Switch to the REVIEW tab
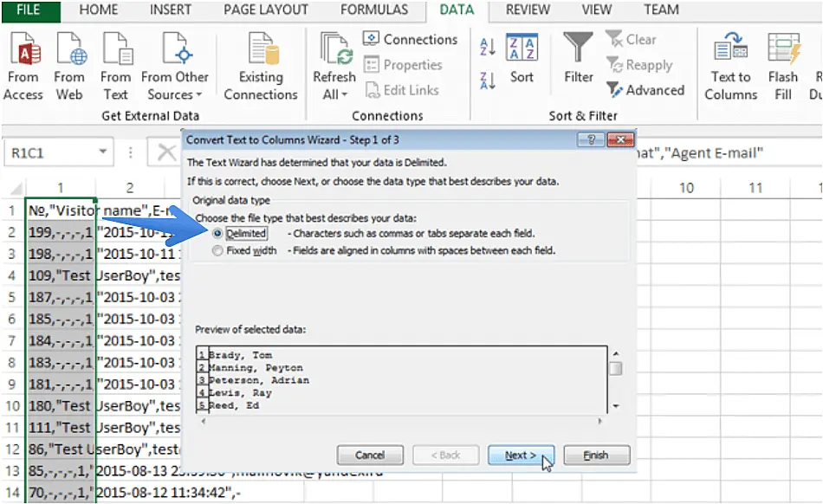Screen dimensions: 823x504 tap(528, 10)
